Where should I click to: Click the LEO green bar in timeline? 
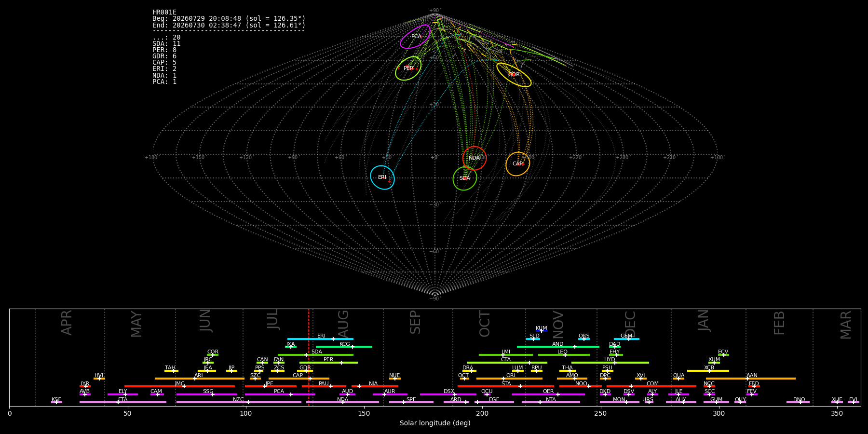(564, 355)
